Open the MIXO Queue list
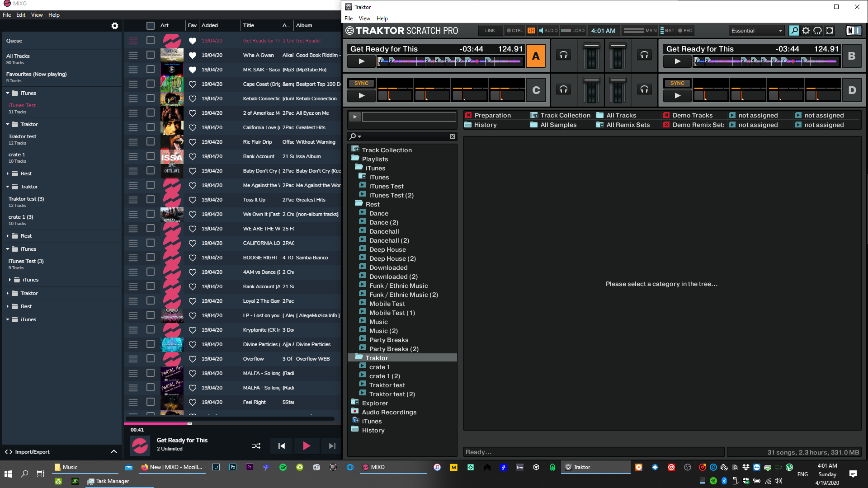The height and width of the screenshot is (488, 868). 62,41
